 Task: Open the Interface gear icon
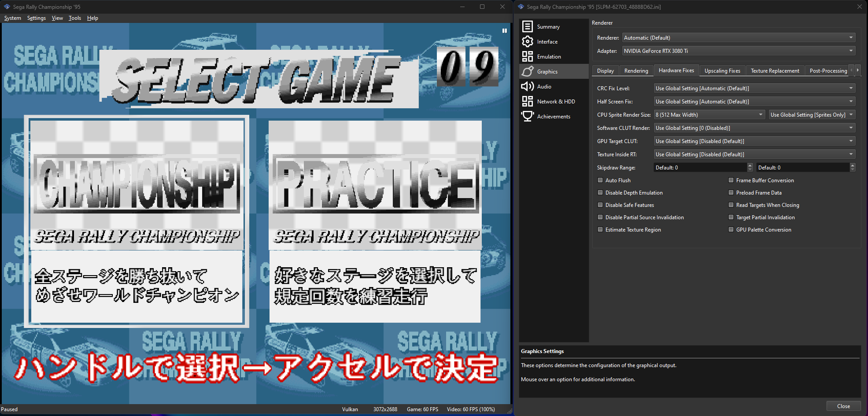[527, 41]
